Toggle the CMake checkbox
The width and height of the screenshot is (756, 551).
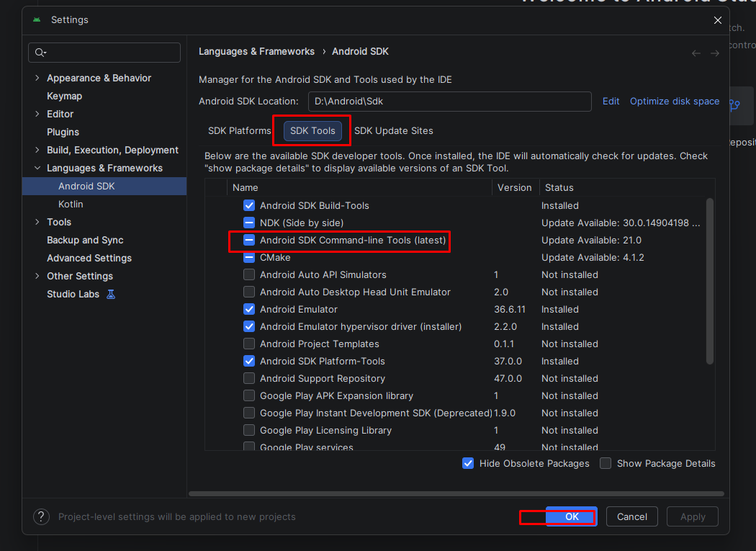(249, 258)
